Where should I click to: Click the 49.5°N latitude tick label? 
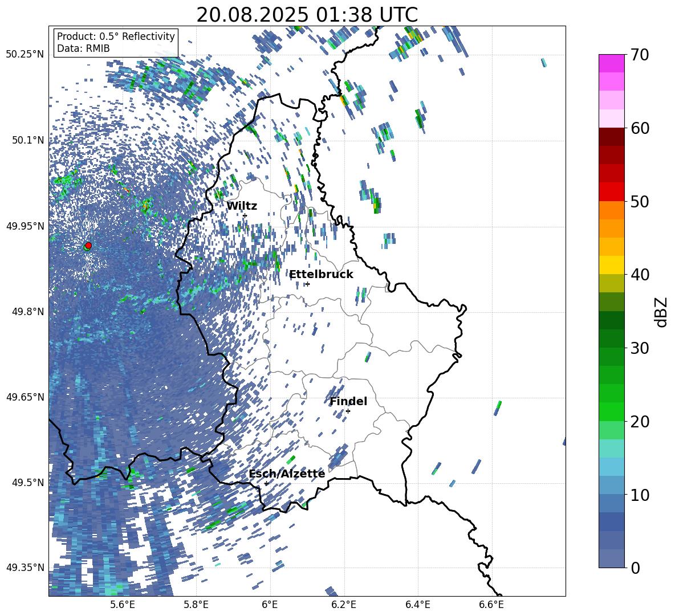point(27,482)
